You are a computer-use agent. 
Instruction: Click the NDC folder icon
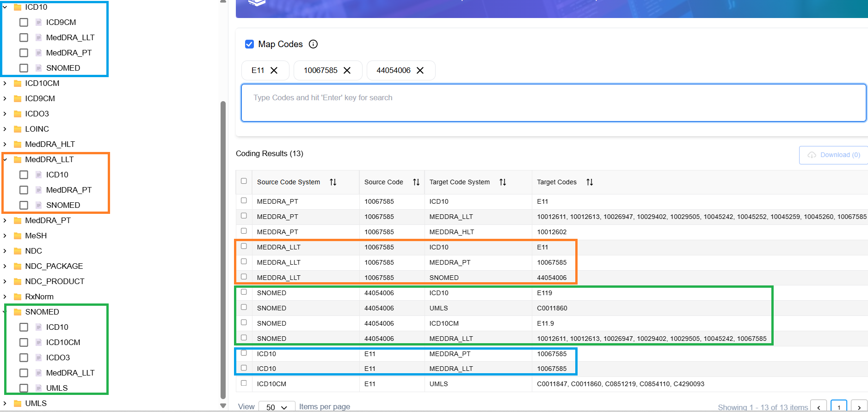tap(18, 251)
